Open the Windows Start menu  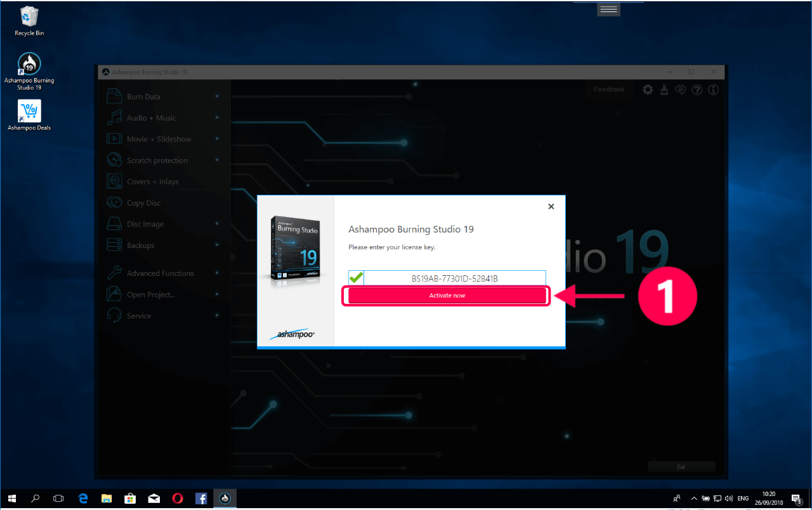[12, 499]
